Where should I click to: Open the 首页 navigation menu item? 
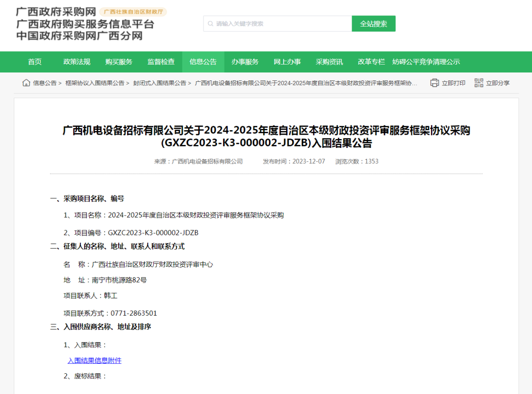35,62
